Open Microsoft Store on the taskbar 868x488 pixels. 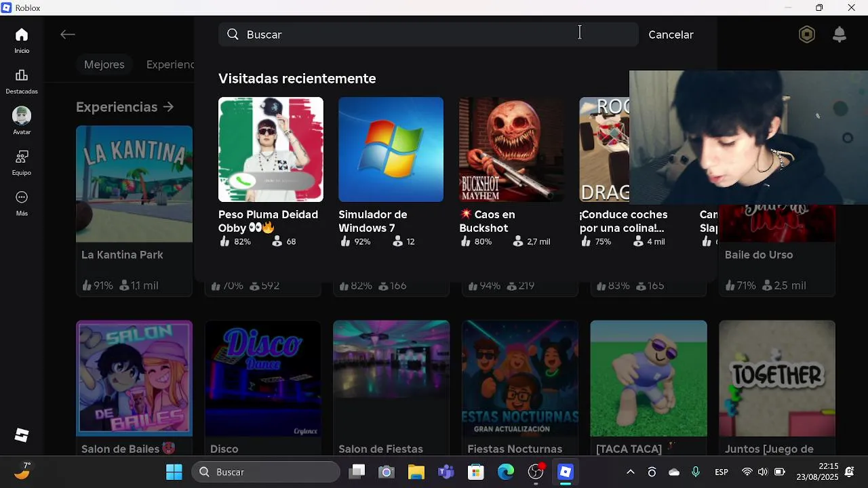point(476,472)
